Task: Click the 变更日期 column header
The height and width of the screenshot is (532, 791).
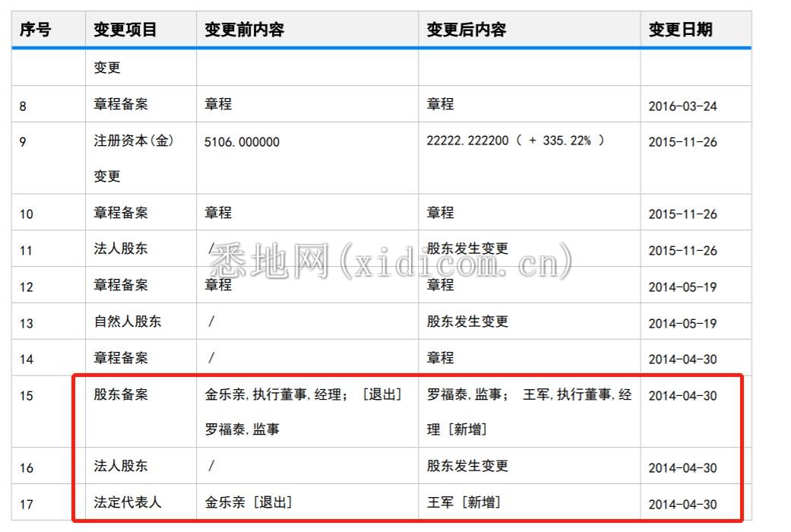Action: point(681,30)
